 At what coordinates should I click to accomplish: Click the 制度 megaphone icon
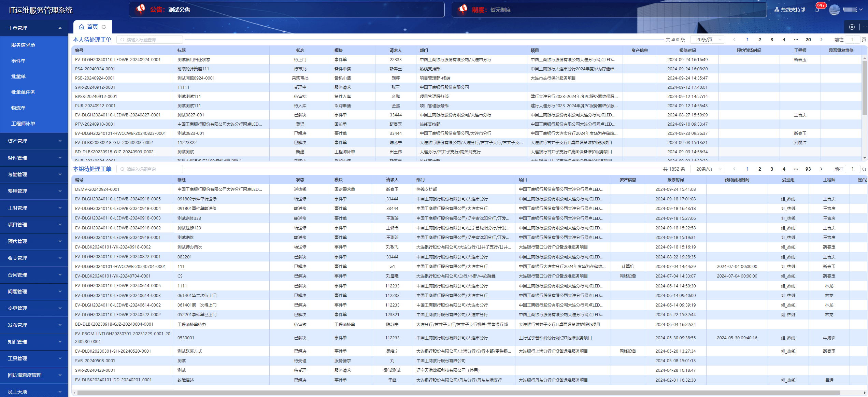point(463,9)
